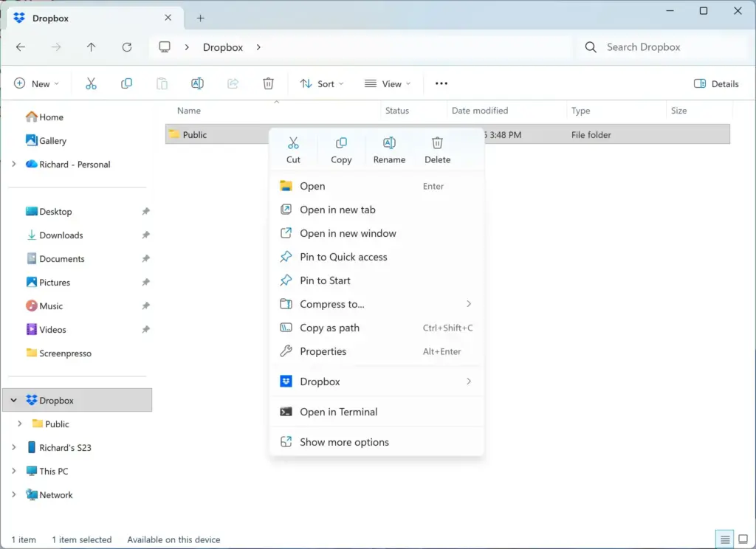The width and height of the screenshot is (756, 549).
Task: Open Documents in the sidebar
Action: click(62, 259)
